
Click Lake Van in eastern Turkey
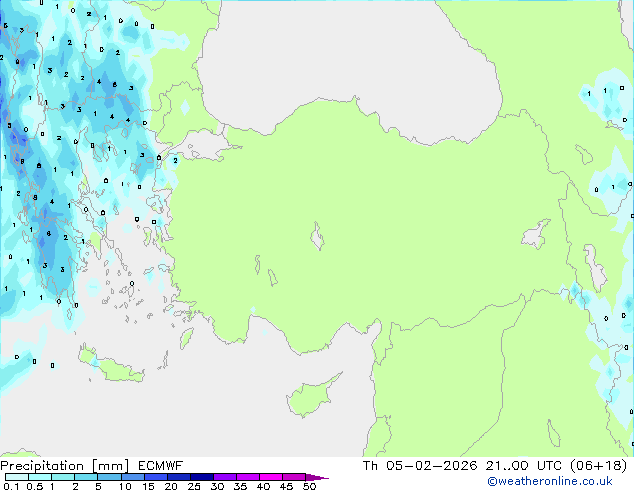pyautogui.click(x=536, y=235)
